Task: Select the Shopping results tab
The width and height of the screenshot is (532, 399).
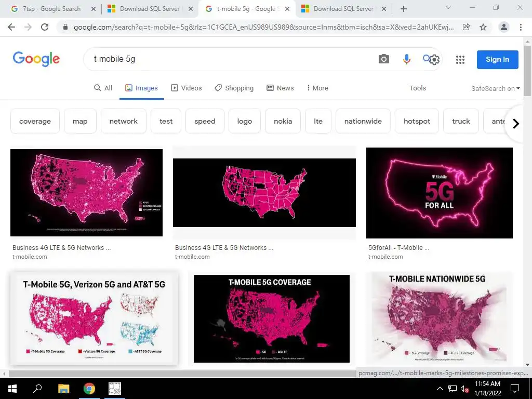Action: [x=234, y=88]
